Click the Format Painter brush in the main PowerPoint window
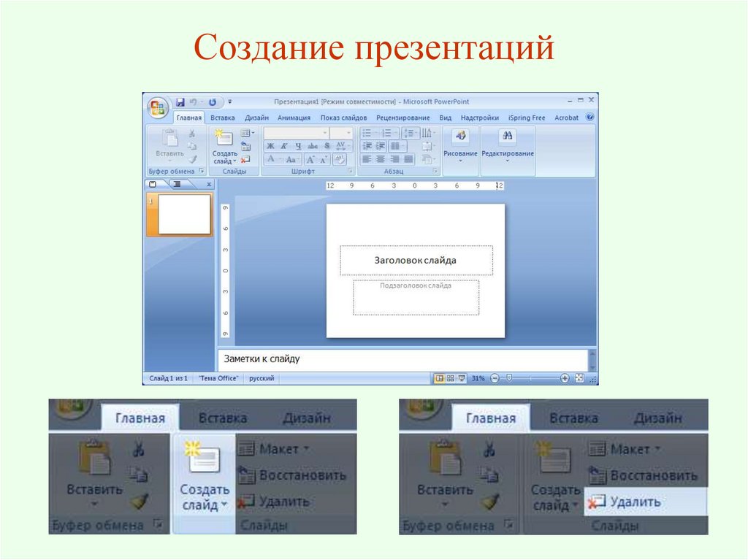The width and height of the screenshot is (748, 560). [x=192, y=159]
